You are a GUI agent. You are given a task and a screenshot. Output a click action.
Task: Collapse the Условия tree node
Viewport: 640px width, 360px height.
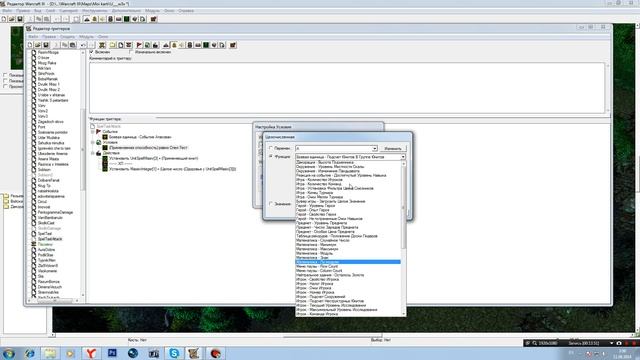coord(93,142)
